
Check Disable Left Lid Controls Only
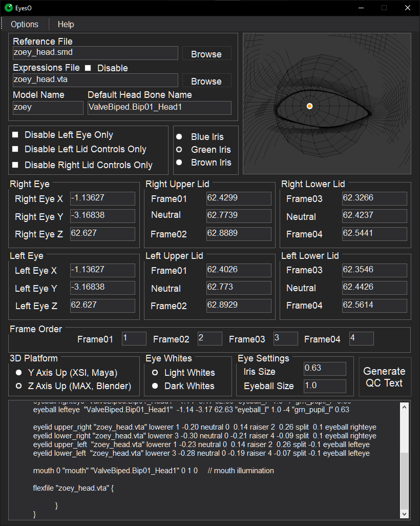tap(15, 149)
